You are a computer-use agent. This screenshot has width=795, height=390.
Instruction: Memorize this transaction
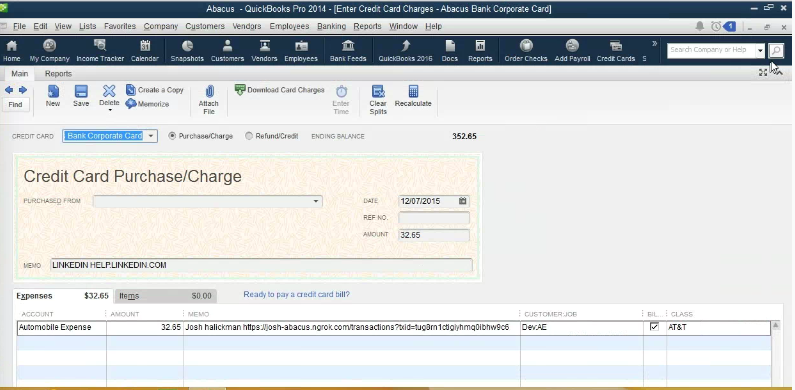(148, 104)
